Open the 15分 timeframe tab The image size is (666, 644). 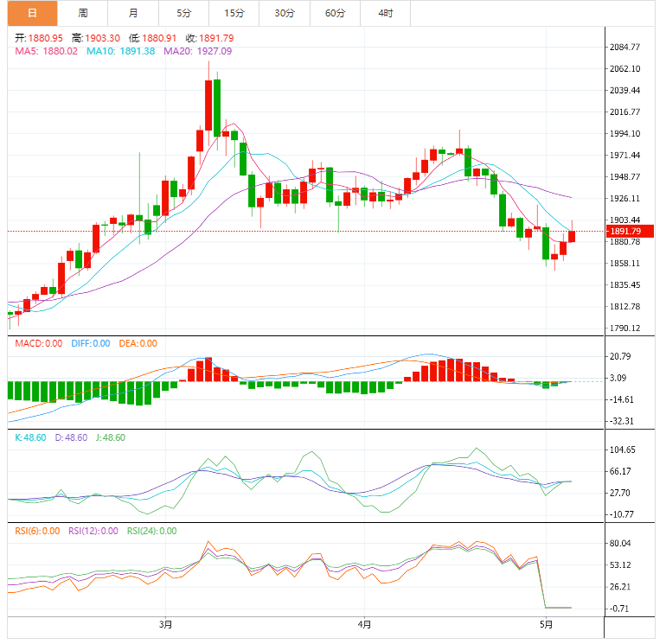pos(234,13)
